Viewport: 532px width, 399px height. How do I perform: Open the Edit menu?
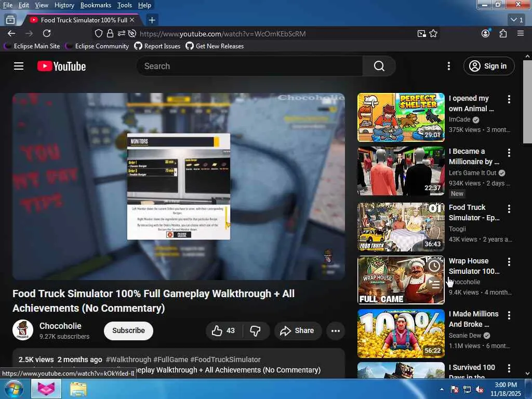pyautogui.click(x=24, y=5)
